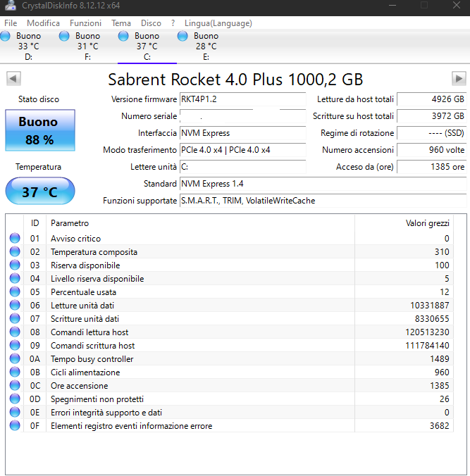The image size is (470, 476).
Task: Click the Buono 88 % health status button
Action: point(40,130)
